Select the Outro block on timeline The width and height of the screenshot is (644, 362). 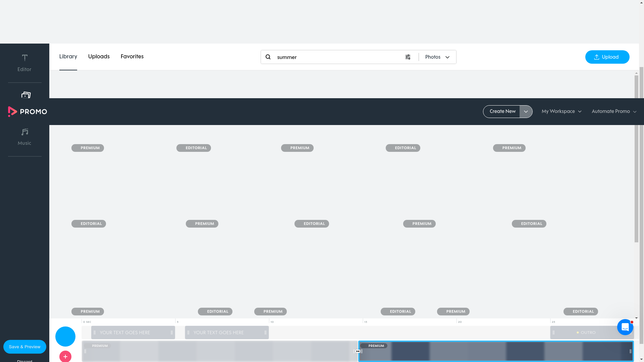tap(592, 333)
